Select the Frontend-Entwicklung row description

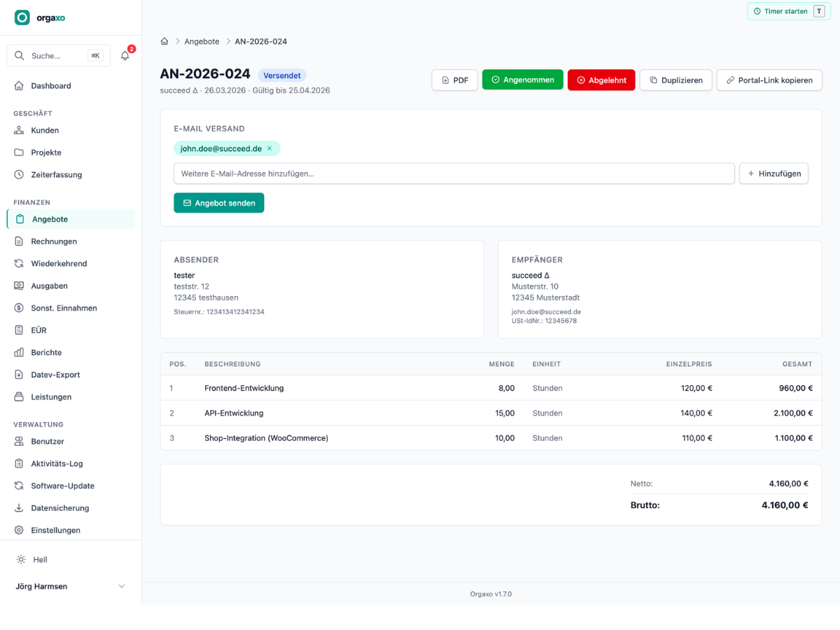pos(244,388)
